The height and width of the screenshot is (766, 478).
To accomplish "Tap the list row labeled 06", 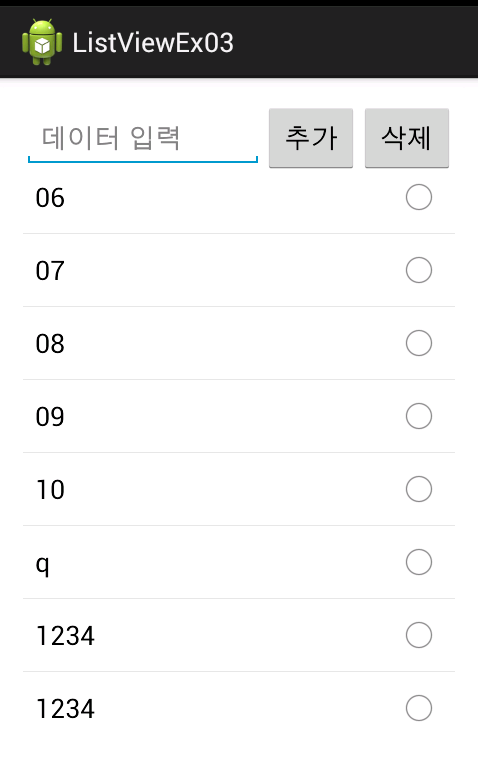I will tap(239, 197).
